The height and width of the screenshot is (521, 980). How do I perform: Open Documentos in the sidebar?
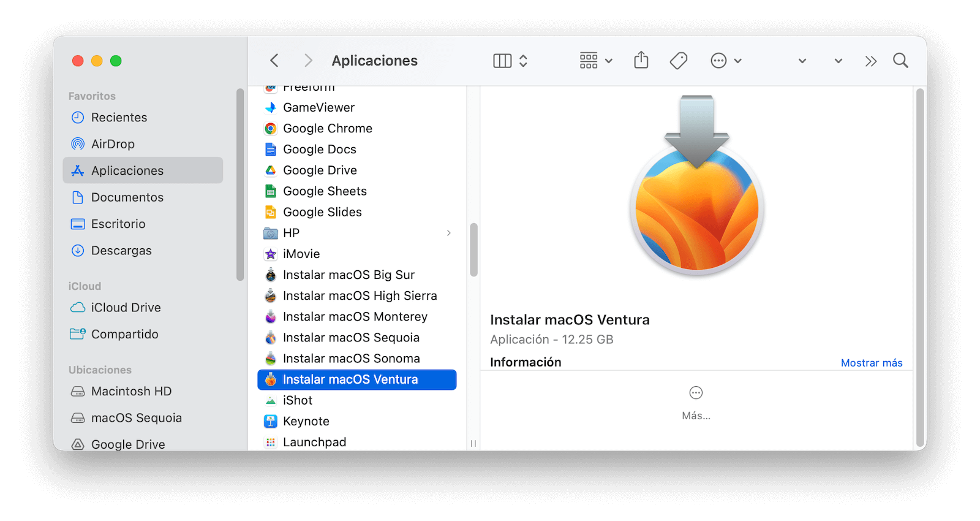tap(143, 197)
